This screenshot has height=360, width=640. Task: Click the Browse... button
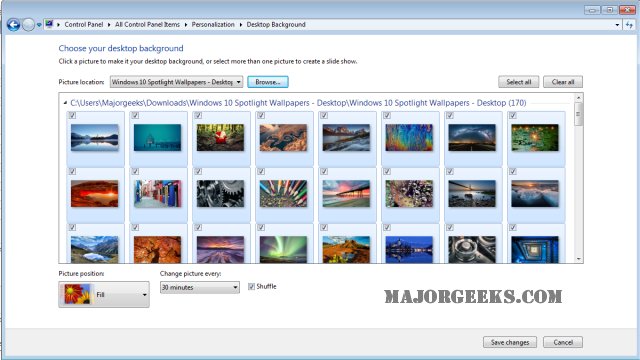(268, 82)
